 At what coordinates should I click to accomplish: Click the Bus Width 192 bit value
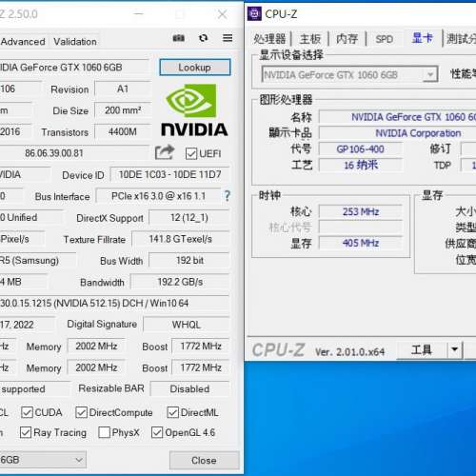189,261
